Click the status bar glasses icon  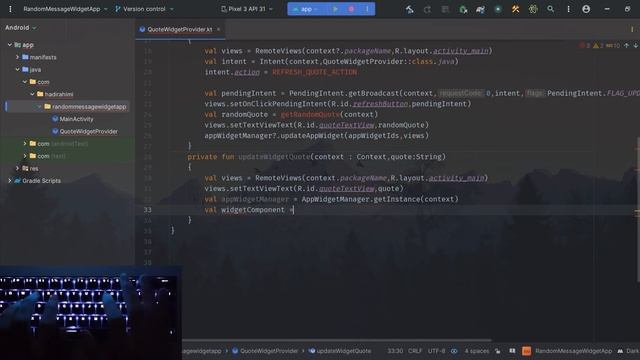[x=454, y=351]
